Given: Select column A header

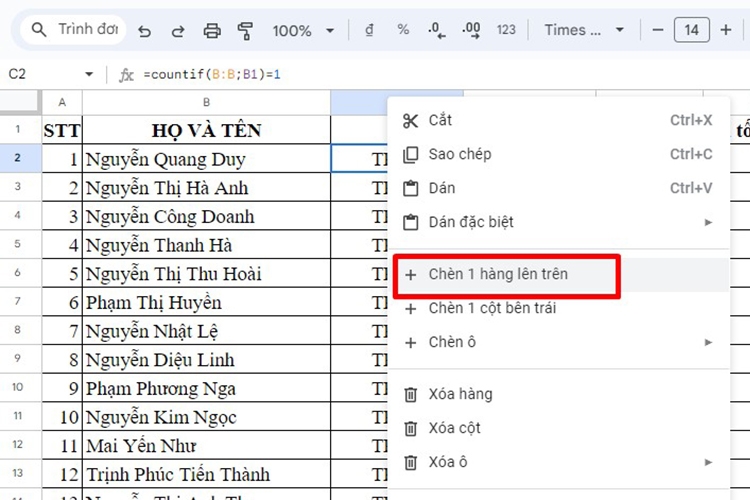Looking at the screenshot, I should tap(62, 102).
